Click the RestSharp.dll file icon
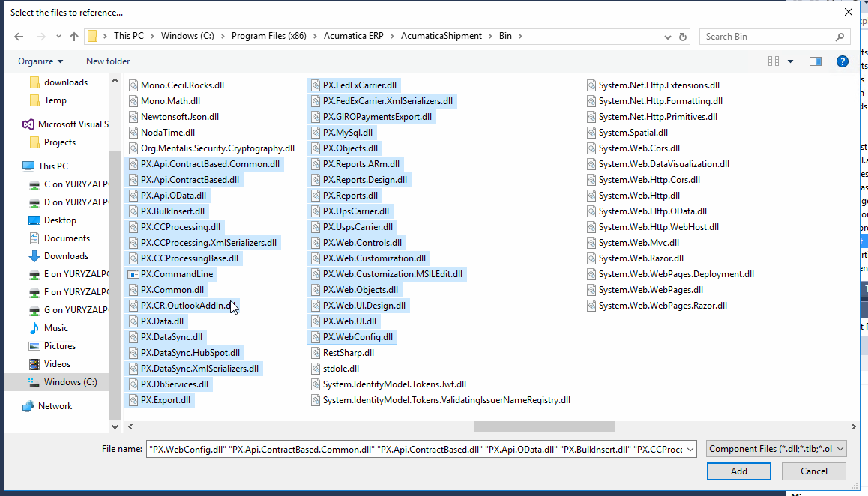This screenshot has width=868, height=496. point(315,353)
